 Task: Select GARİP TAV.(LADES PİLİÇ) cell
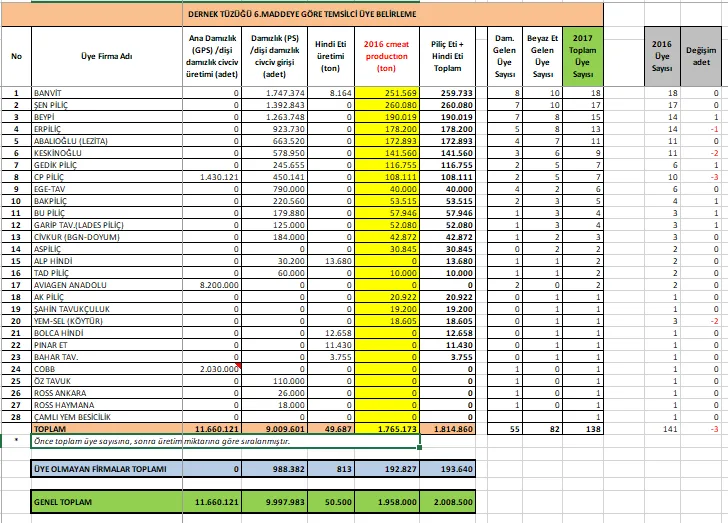107,225
